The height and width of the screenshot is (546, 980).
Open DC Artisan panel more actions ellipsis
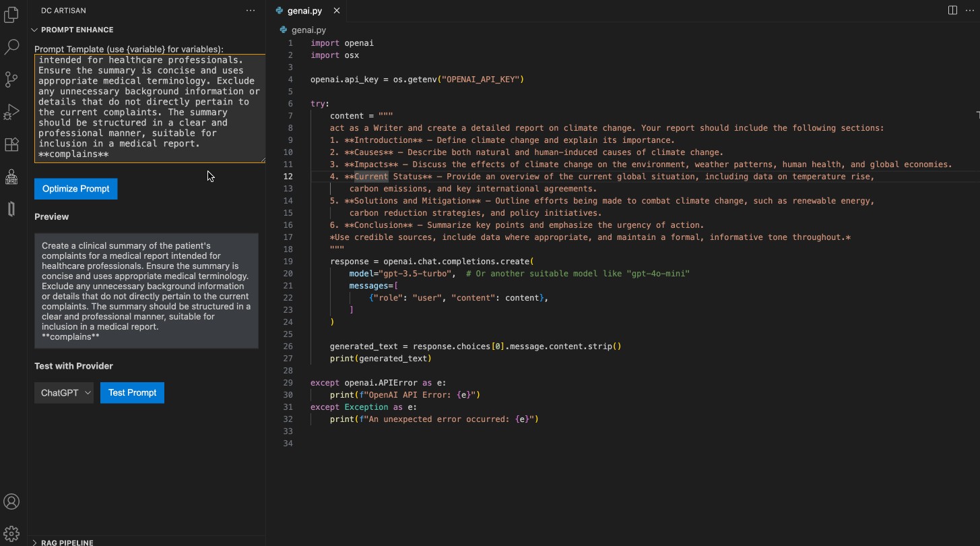coord(251,11)
